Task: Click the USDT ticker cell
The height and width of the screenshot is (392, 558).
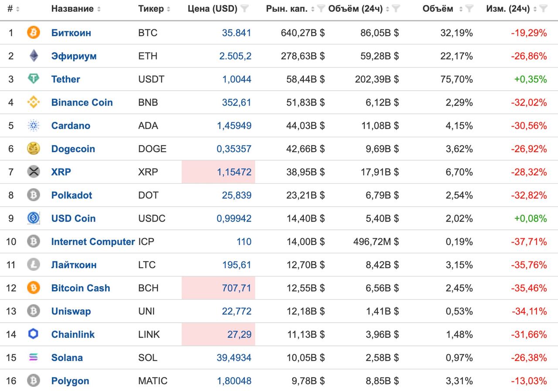Action: click(151, 79)
